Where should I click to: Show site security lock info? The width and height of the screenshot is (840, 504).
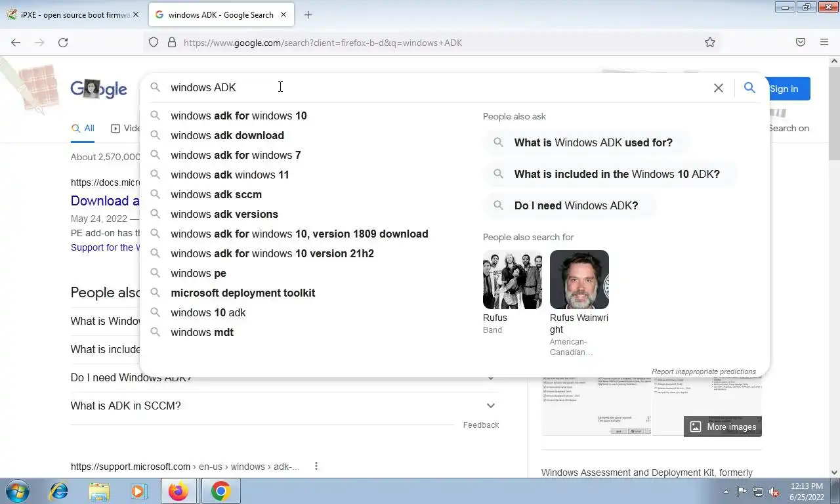click(172, 43)
